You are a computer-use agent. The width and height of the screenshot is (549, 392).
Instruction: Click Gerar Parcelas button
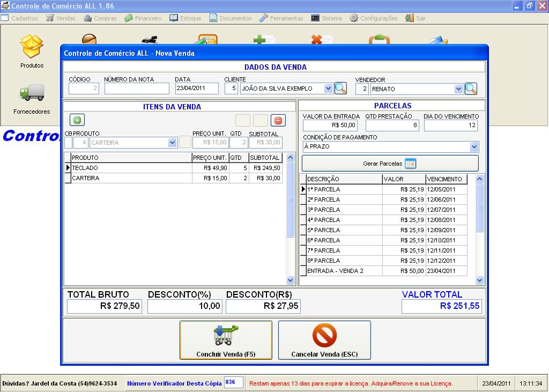pyautogui.click(x=390, y=164)
